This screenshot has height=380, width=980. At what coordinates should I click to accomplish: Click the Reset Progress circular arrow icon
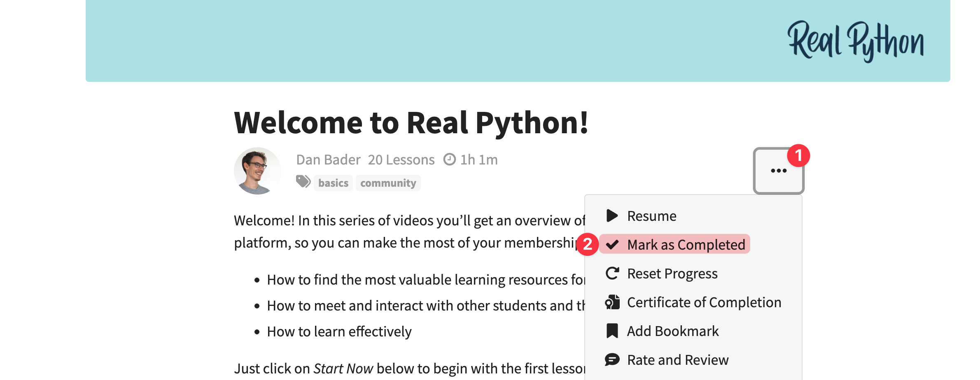612,273
